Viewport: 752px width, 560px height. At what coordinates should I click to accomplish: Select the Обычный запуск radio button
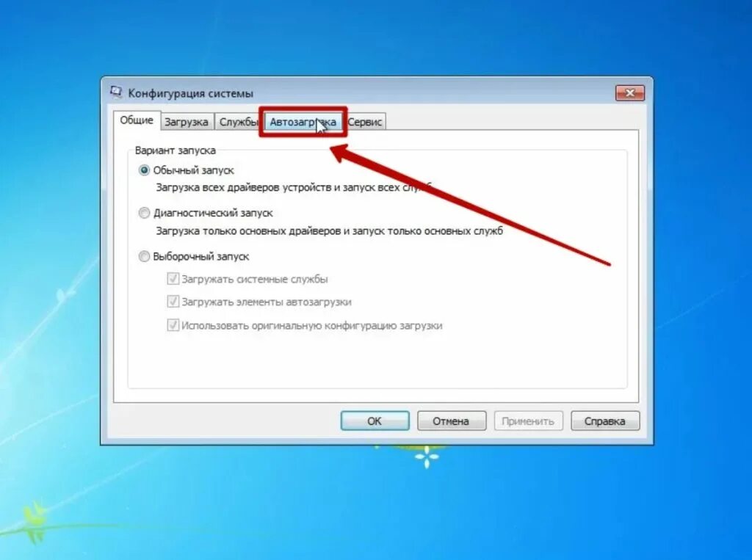point(144,170)
